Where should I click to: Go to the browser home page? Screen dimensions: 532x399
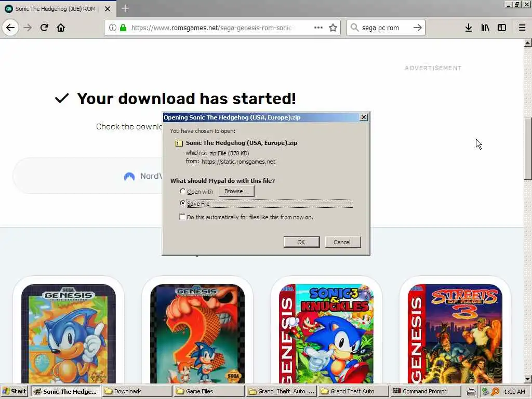coord(61,28)
